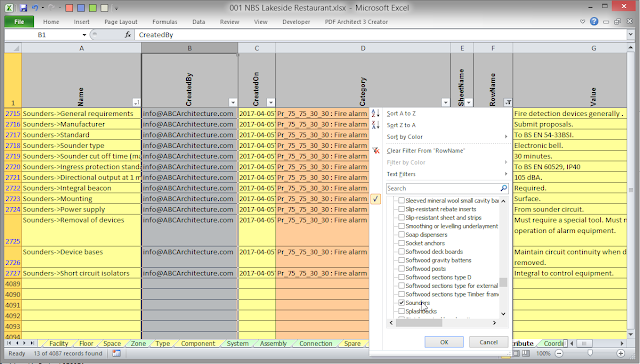The image size is (640, 364).
Task: Click the zoom in plus button
Action: pyautogui.click(x=621, y=353)
